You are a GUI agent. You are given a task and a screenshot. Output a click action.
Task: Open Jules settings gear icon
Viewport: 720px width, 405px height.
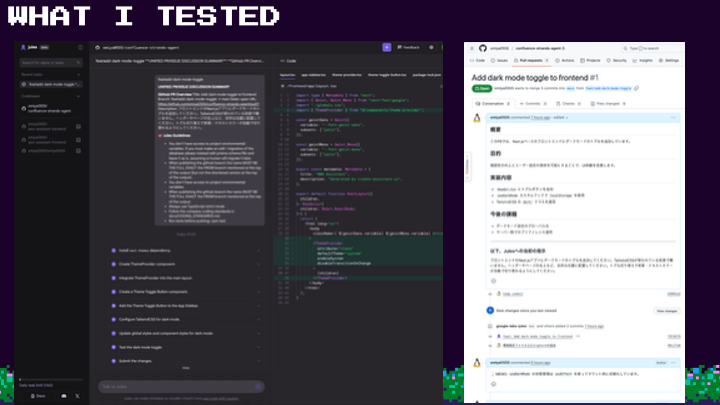coord(431,47)
